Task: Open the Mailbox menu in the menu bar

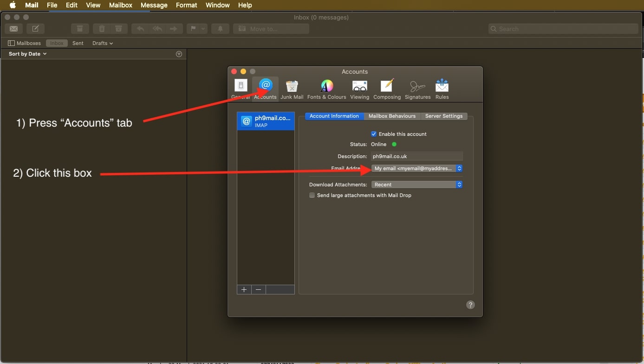Action: point(120,5)
